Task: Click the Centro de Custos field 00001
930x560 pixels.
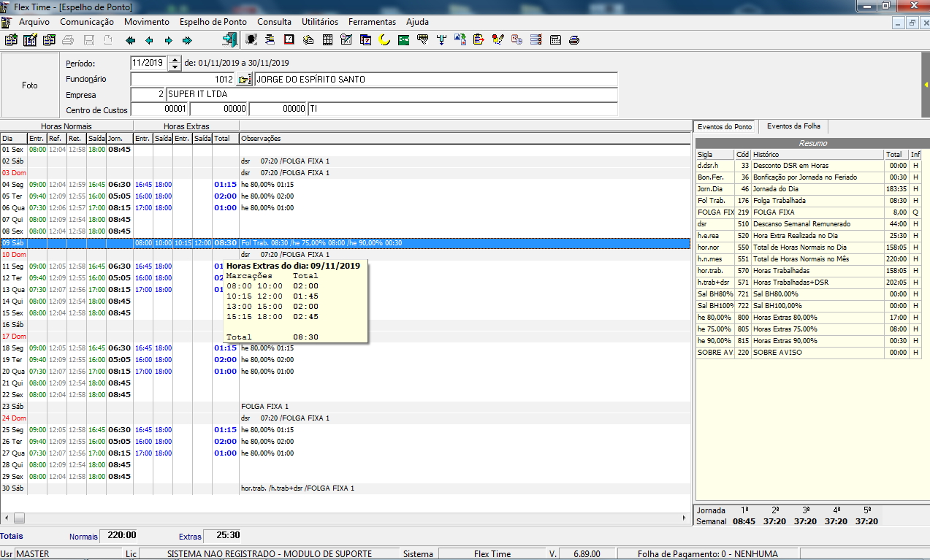Action: click(159, 110)
